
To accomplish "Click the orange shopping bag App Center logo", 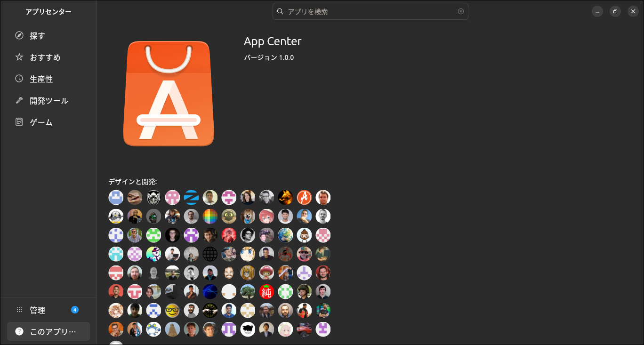I will tap(169, 93).
